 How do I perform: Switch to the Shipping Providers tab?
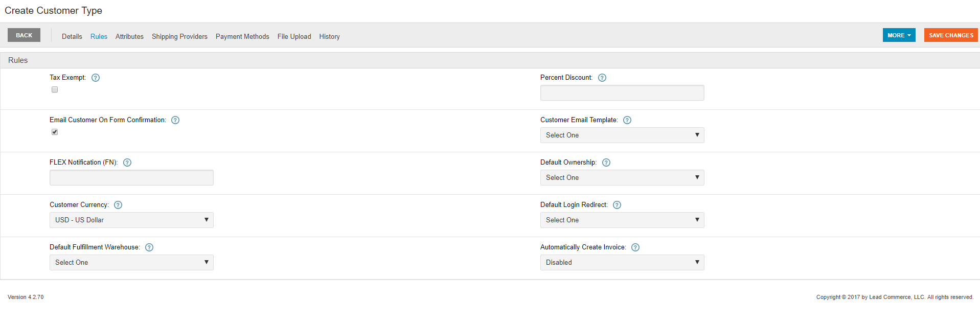179,36
